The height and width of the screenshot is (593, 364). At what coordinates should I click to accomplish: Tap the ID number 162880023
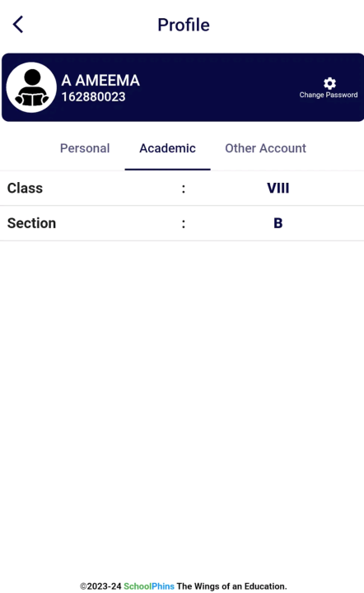(x=93, y=97)
